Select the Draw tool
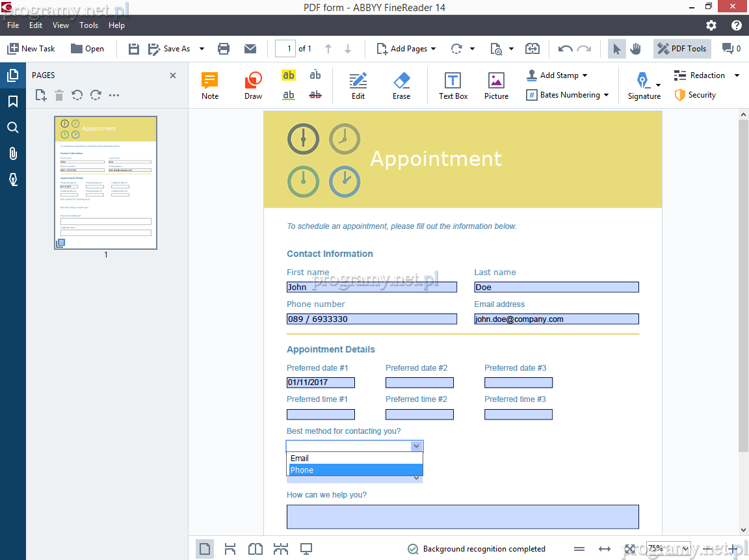Viewport: 749px width, 560px height. point(253,85)
